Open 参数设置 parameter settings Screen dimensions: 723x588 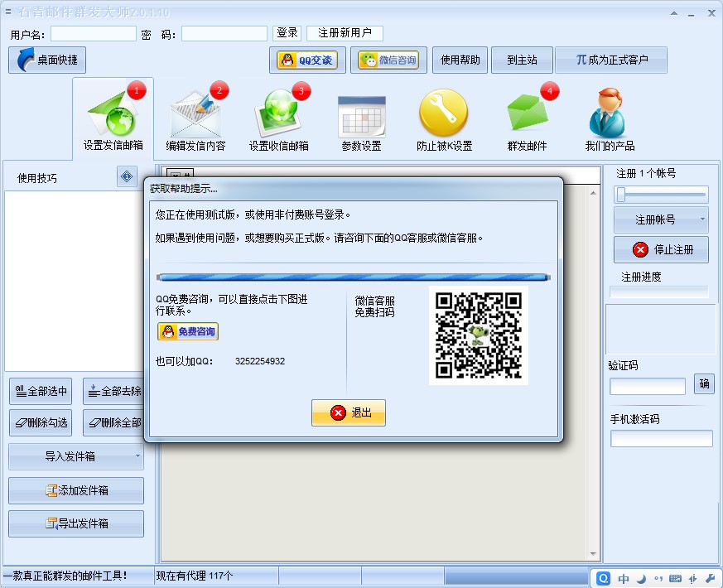(x=362, y=118)
